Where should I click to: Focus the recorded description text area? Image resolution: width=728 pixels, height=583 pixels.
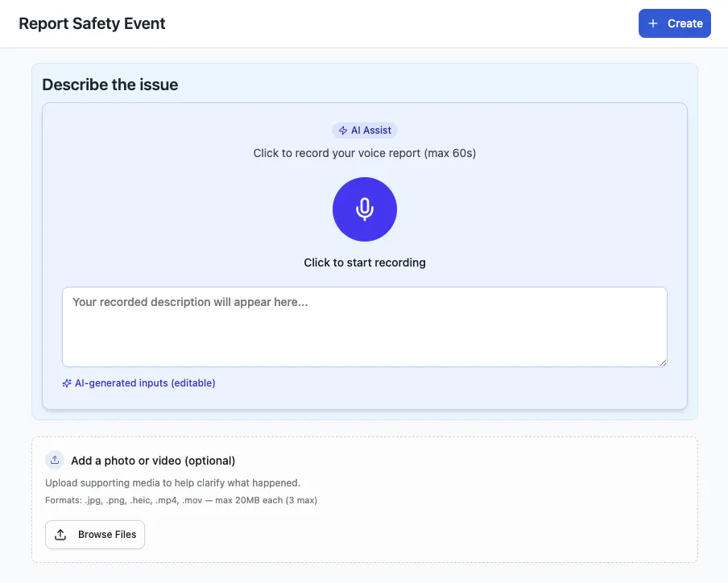pyautogui.click(x=365, y=327)
